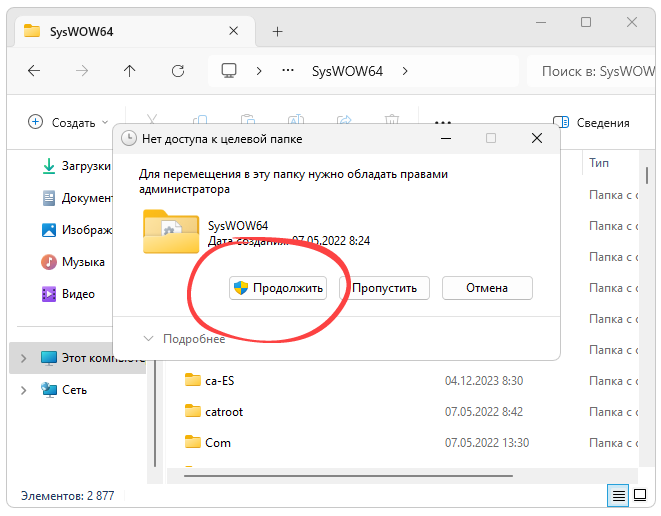Open a new tab with plus
This screenshot has height=516, width=661.
tap(277, 32)
